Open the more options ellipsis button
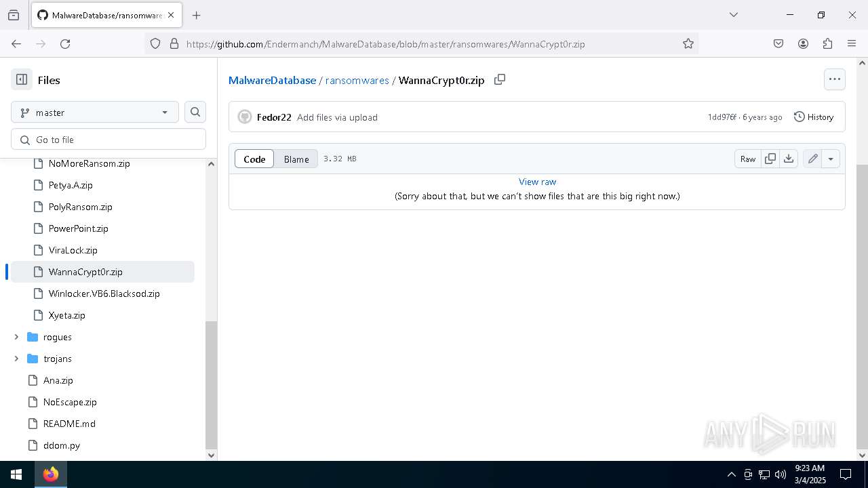The width and height of the screenshot is (868, 488). click(x=835, y=79)
